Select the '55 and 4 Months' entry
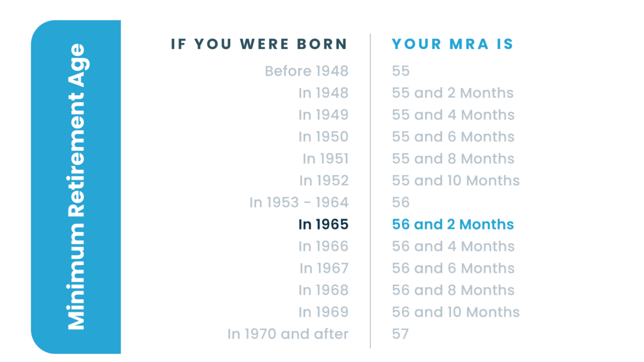Screen dimensions: 644x362 453,115
